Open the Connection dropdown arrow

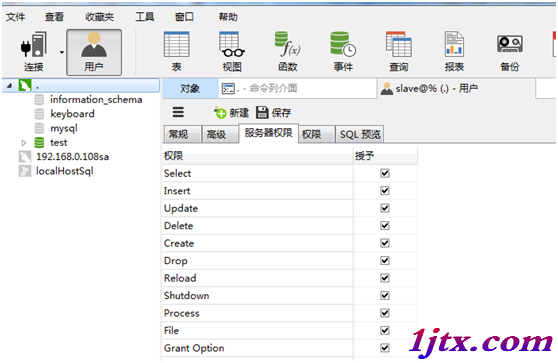62,52
